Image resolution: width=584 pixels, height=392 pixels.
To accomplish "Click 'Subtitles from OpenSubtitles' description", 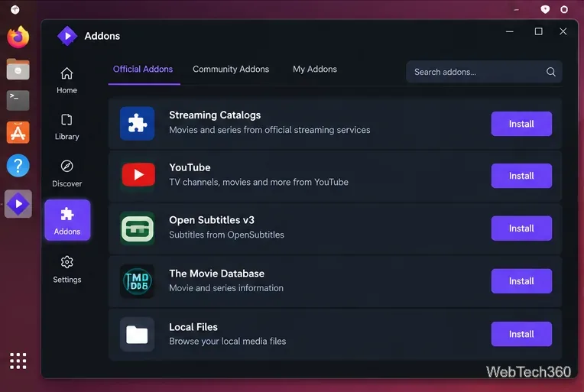I will 226,235.
